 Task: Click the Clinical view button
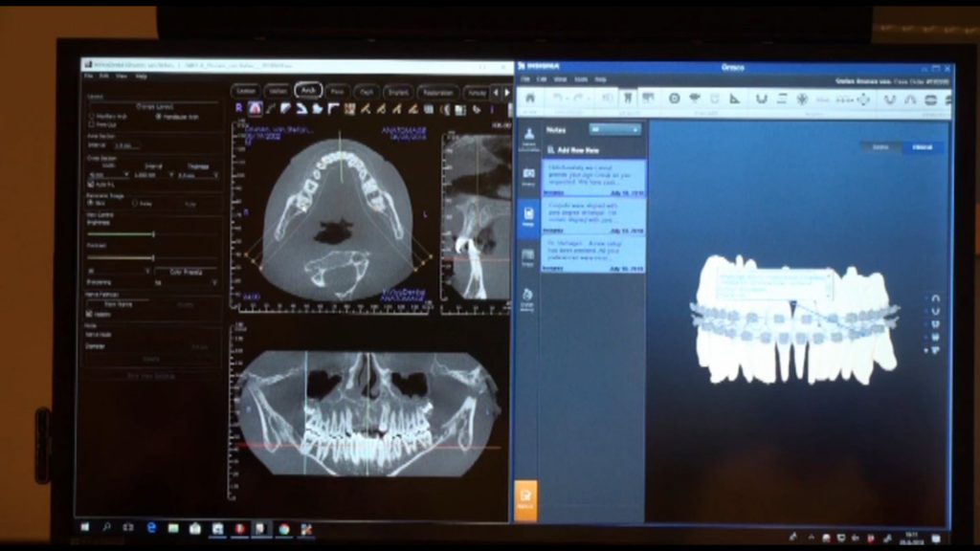pos(922,147)
